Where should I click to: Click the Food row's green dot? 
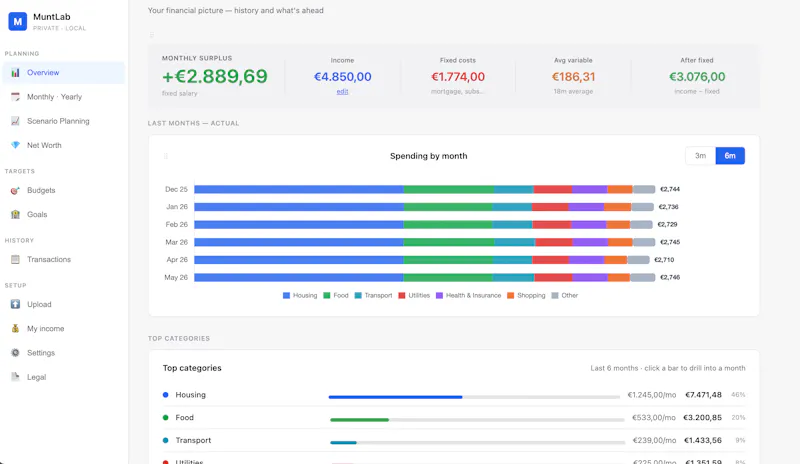[x=165, y=418]
